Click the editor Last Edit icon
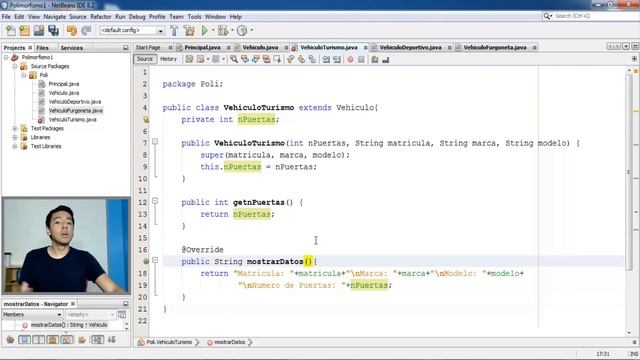 click(x=189, y=60)
